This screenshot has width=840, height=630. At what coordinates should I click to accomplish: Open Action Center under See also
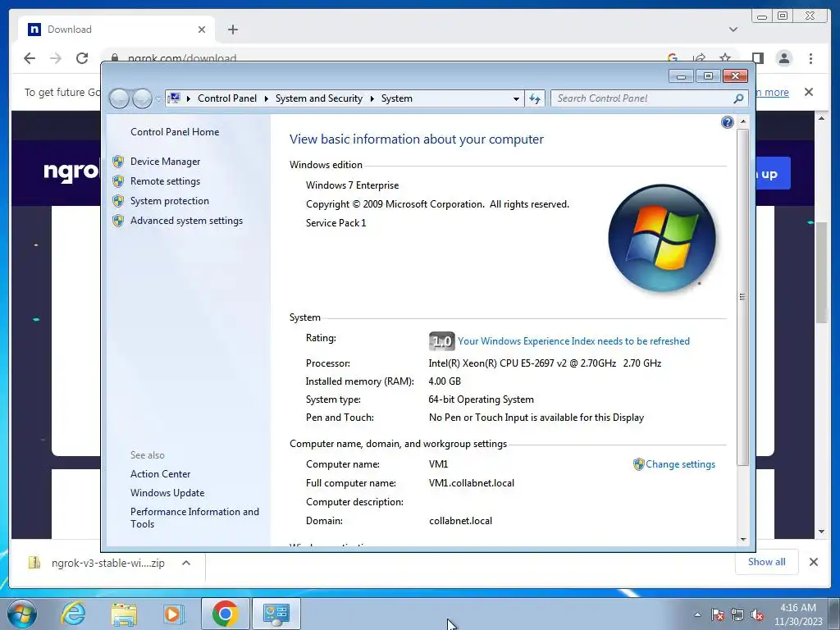tap(160, 474)
